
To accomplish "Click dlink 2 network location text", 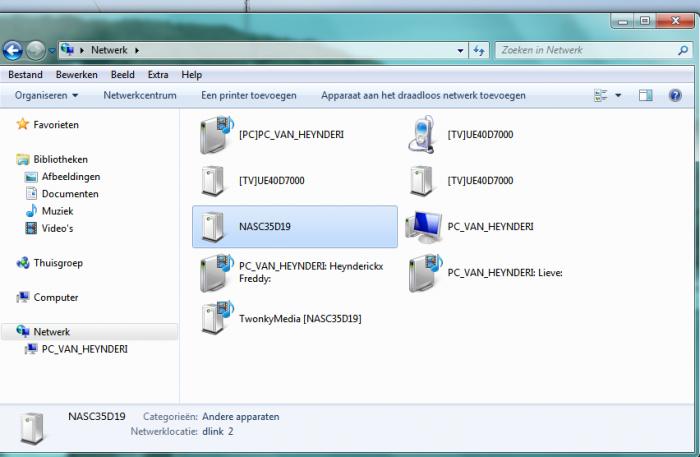I will tap(218, 431).
